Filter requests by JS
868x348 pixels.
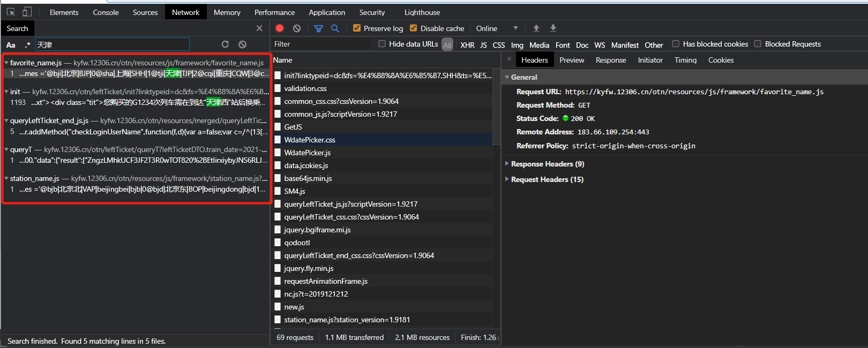click(483, 45)
